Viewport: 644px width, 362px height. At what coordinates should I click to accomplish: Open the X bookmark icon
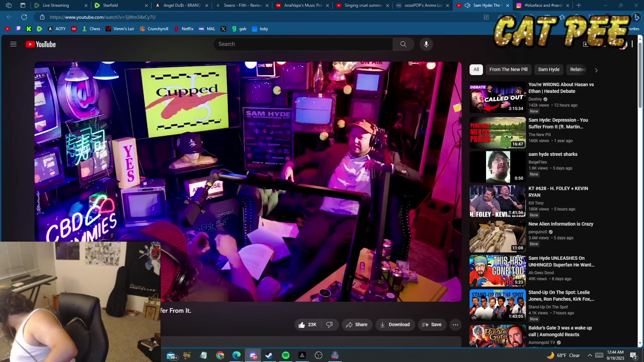point(223,29)
